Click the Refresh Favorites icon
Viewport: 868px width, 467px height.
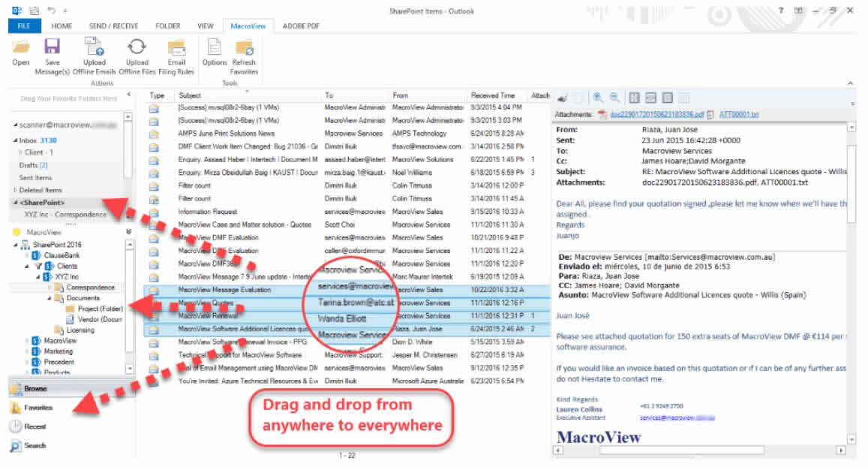point(244,47)
